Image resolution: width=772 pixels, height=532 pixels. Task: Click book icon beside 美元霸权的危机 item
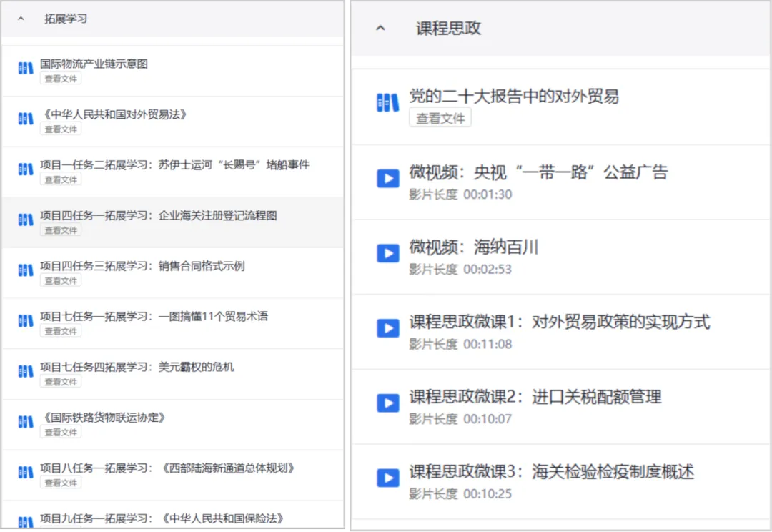pyautogui.click(x=26, y=372)
